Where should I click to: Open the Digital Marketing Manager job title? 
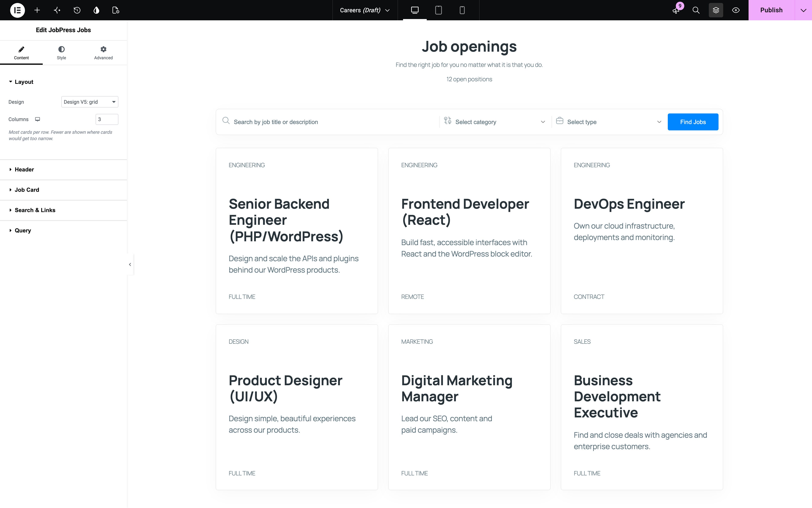(x=457, y=388)
